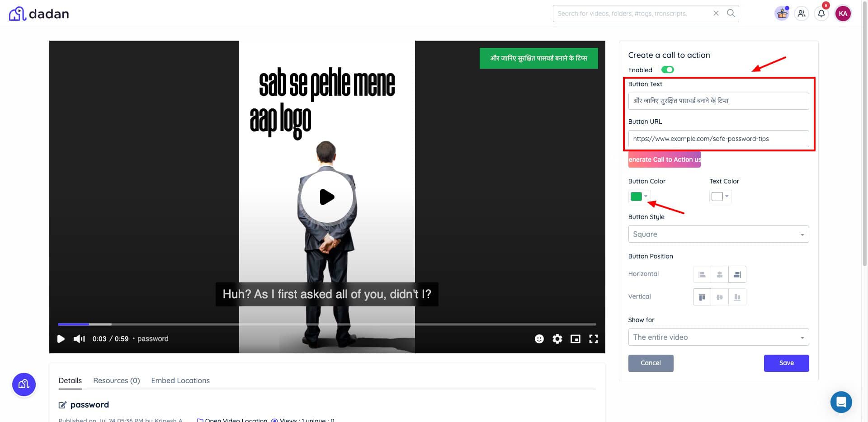
Task: Click the notifications bell icon
Action: (821, 14)
